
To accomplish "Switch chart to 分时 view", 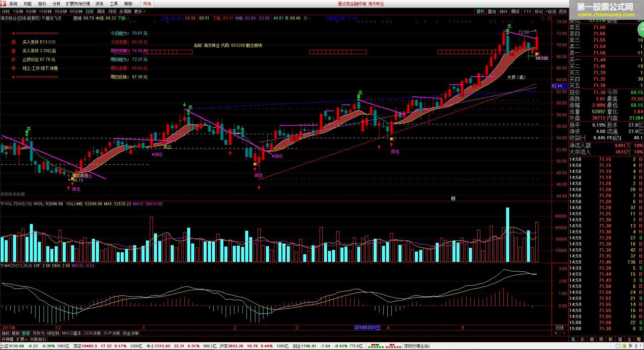I will [x=5, y=11].
